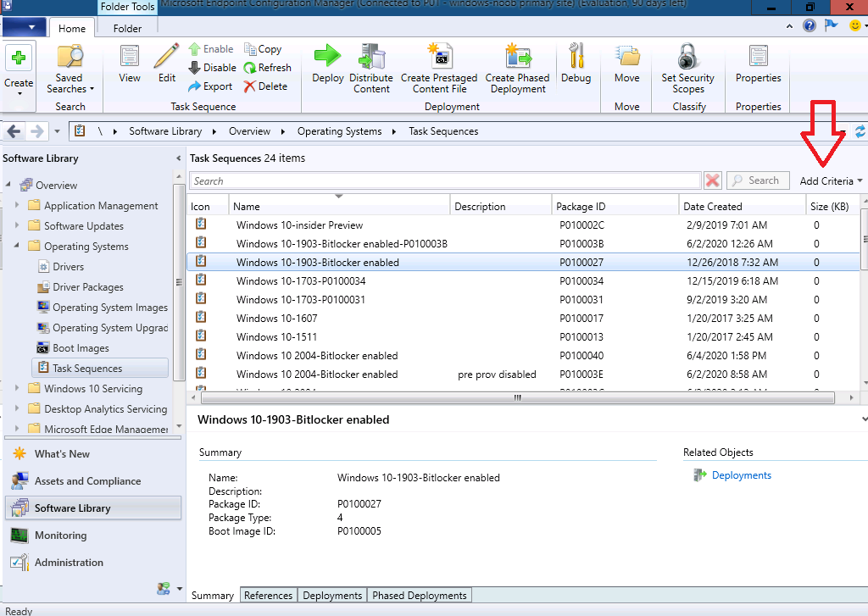Navigate back with the left arrow
This screenshot has width=868, height=616.
14,131
